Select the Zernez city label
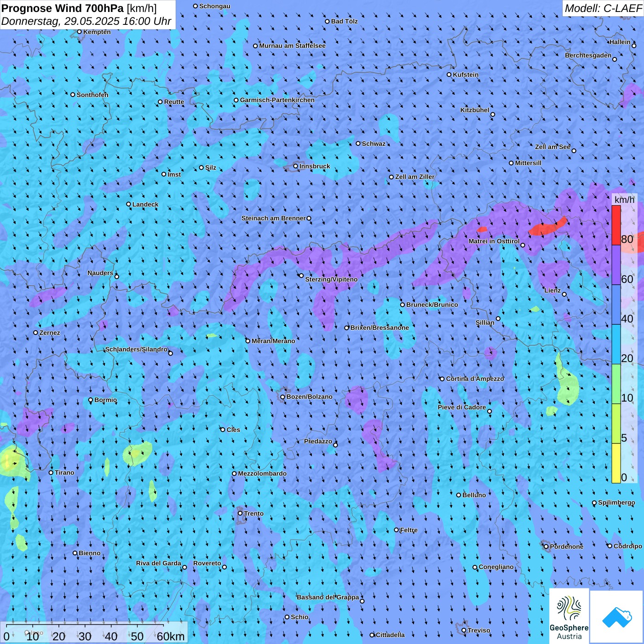644x644 pixels. pos(50,333)
